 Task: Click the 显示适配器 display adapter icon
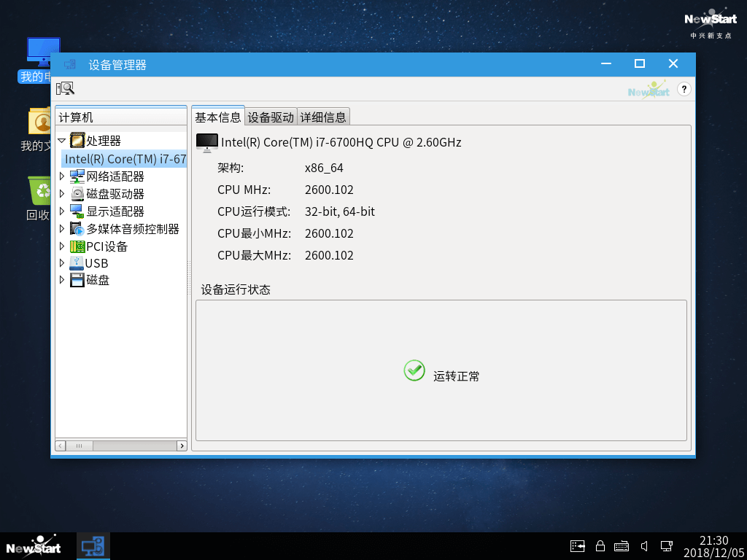click(x=77, y=211)
